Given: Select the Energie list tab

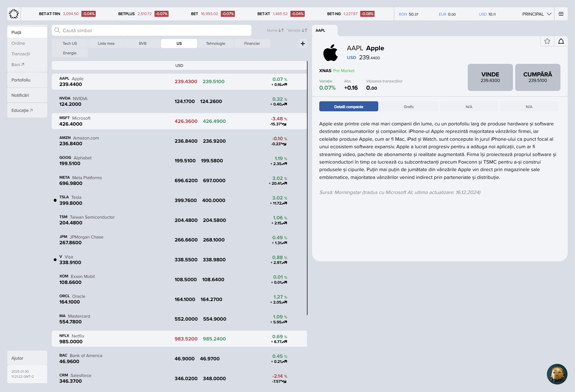Looking at the screenshot, I should [x=70, y=53].
